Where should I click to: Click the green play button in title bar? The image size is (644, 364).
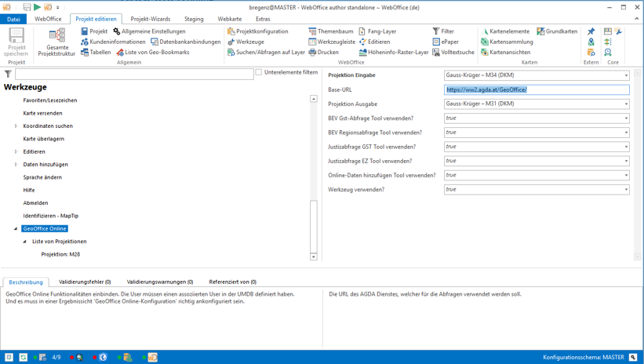point(38,7)
